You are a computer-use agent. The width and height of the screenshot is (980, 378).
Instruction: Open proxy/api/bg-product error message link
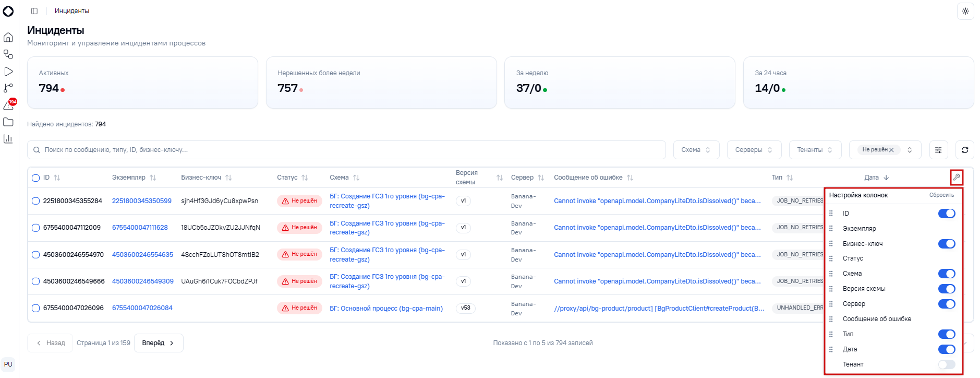tap(659, 309)
